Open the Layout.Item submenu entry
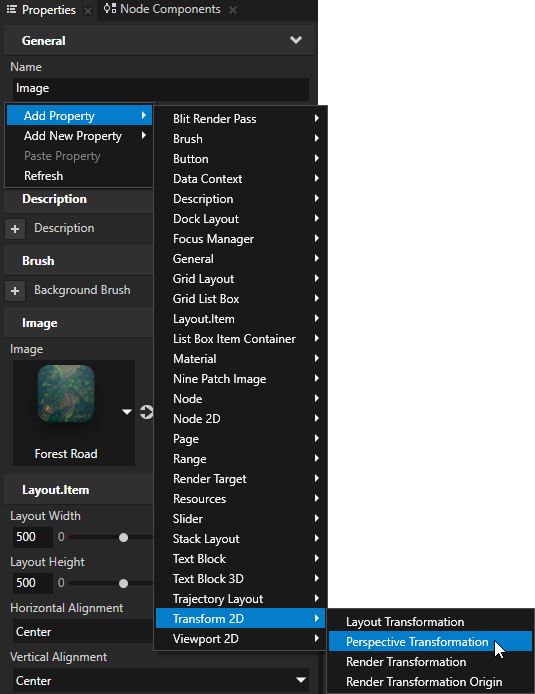 tap(241, 319)
